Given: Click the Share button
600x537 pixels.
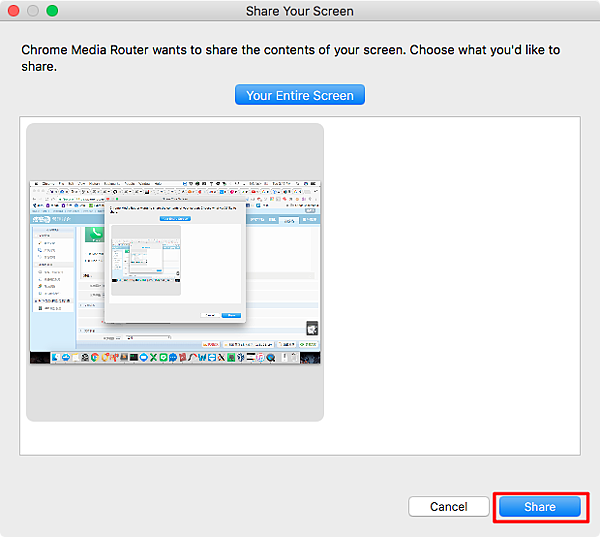Looking at the screenshot, I should tap(540, 507).
